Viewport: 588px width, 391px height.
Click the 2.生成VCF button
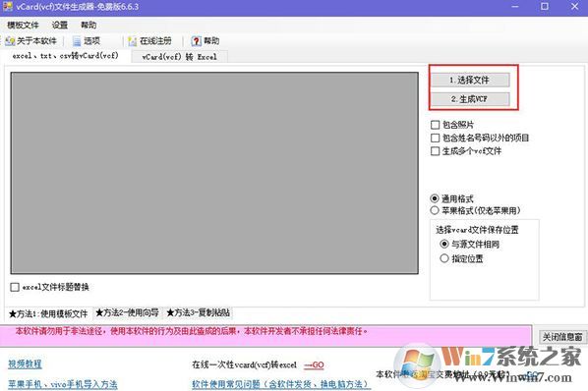[x=470, y=99]
